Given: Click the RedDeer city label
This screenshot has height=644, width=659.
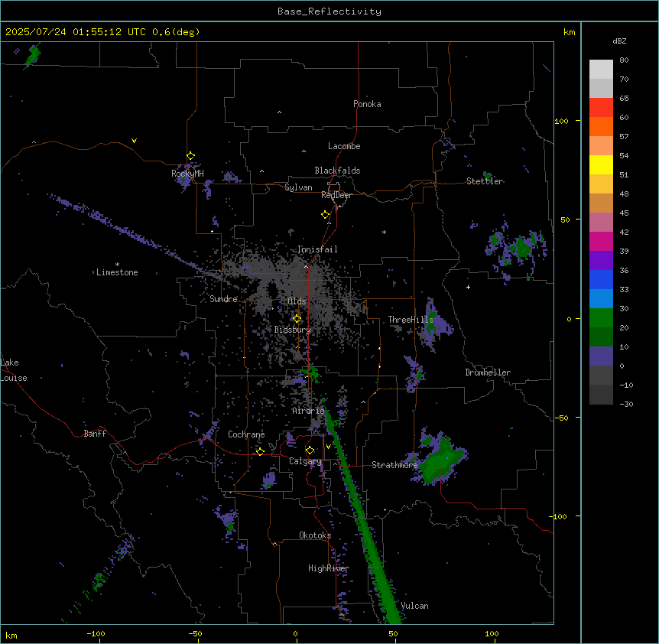Looking at the screenshot, I should click(336, 195).
